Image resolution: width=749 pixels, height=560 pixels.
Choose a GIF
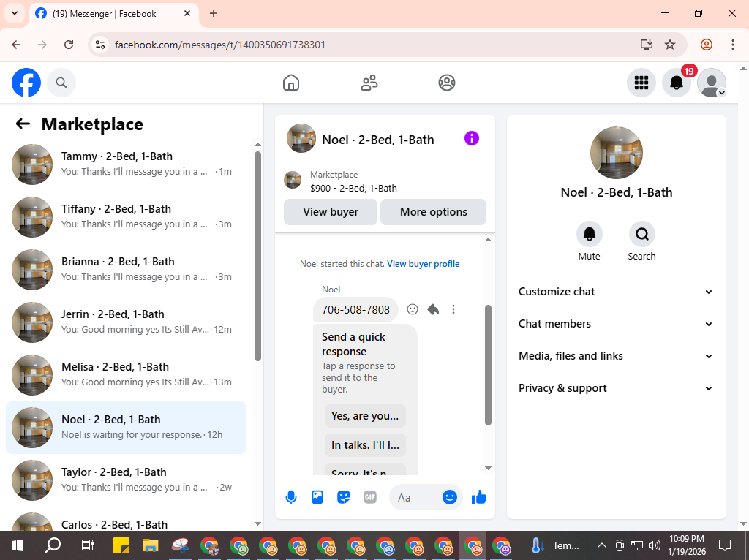pyautogui.click(x=369, y=497)
